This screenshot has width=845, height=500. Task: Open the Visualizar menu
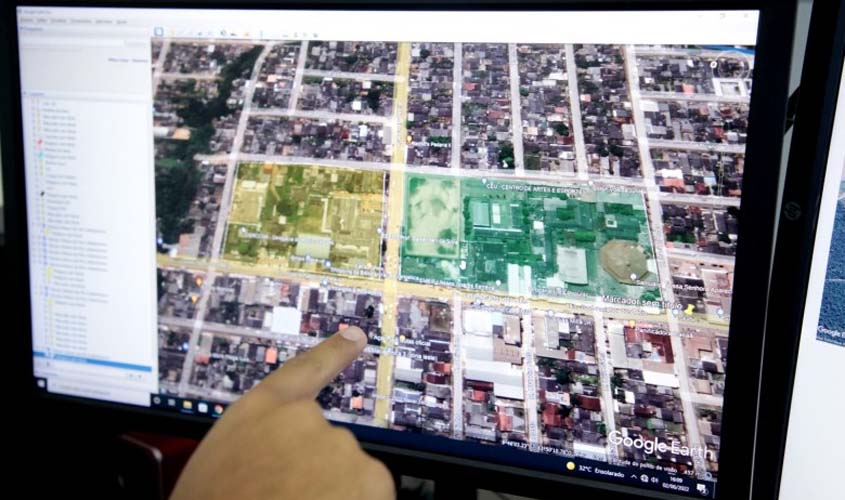point(58,20)
